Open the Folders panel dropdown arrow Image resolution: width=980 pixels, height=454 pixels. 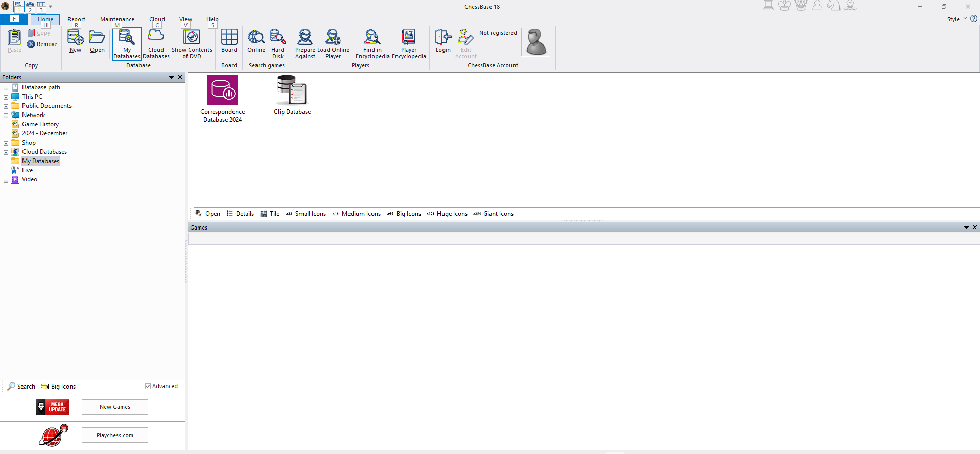pyautogui.click(x=171, y=77)
